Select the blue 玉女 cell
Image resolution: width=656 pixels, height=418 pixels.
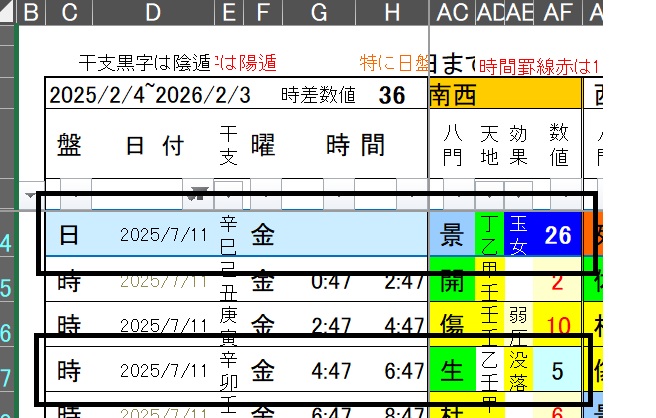[521, 235]
